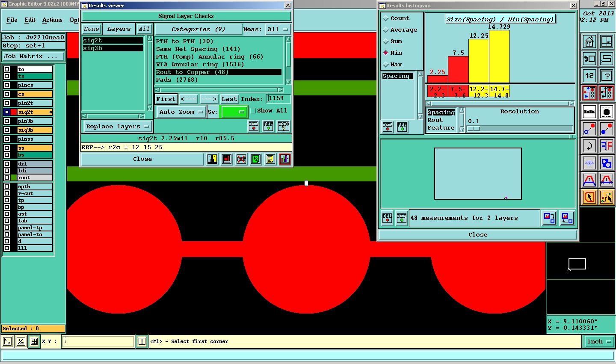Click the Resolution slider handle
Viewport: 616px width, 364px height.
474,128
